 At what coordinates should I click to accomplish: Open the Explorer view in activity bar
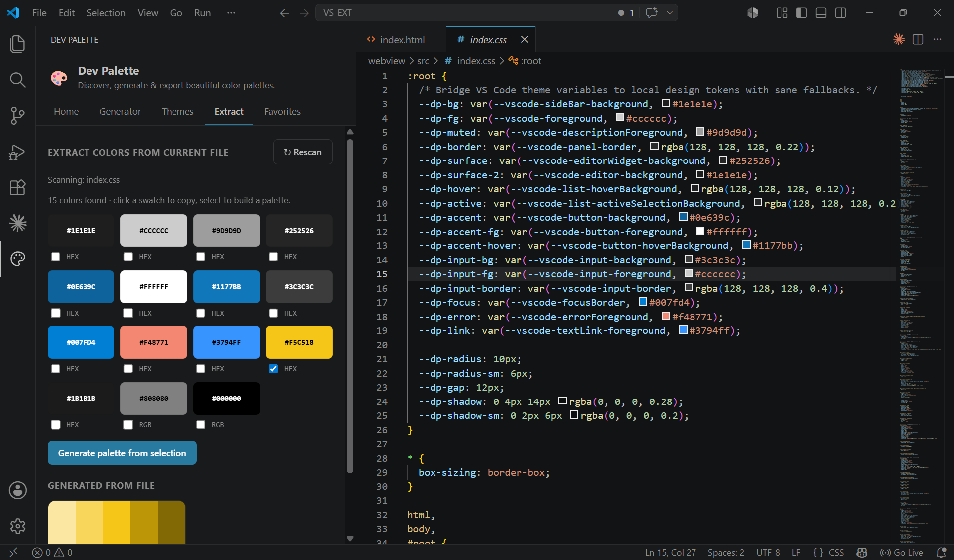[x=17, y=44]
